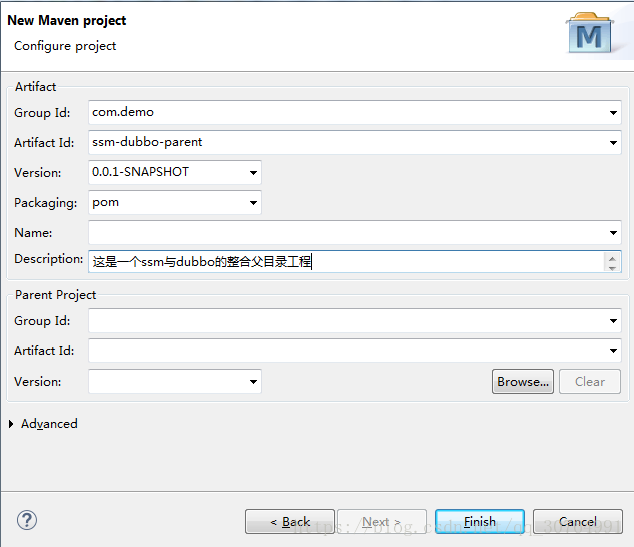
Task: Open the Artifact Version dropdown arrow
Action: pyautogui.click(x=253, y=173)
